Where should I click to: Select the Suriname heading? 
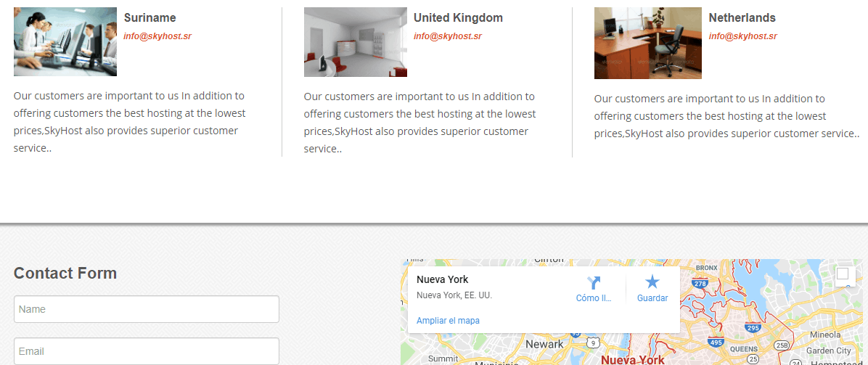tap(150, 17)
